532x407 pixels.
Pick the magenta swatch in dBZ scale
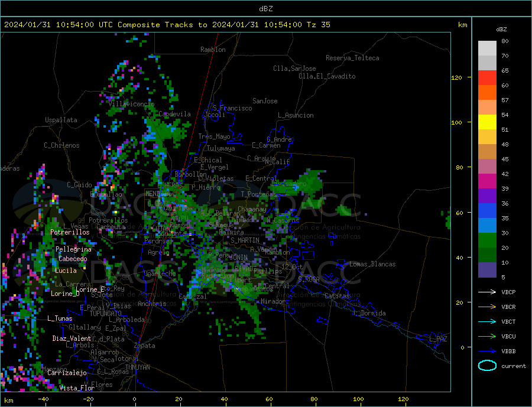(487, 181)
